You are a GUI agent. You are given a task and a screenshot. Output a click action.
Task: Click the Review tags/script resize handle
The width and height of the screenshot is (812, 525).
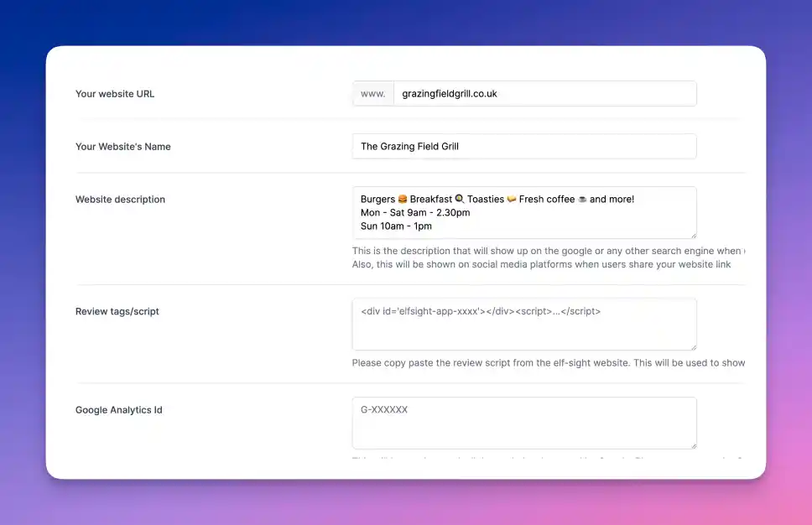[692, 346]
